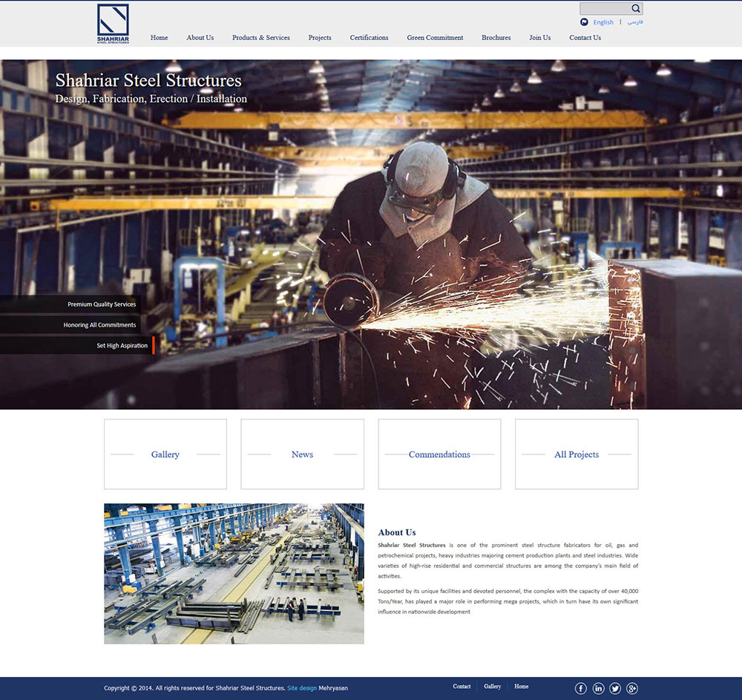Open the Gallery box
The image size is (742, 700).
165,454
